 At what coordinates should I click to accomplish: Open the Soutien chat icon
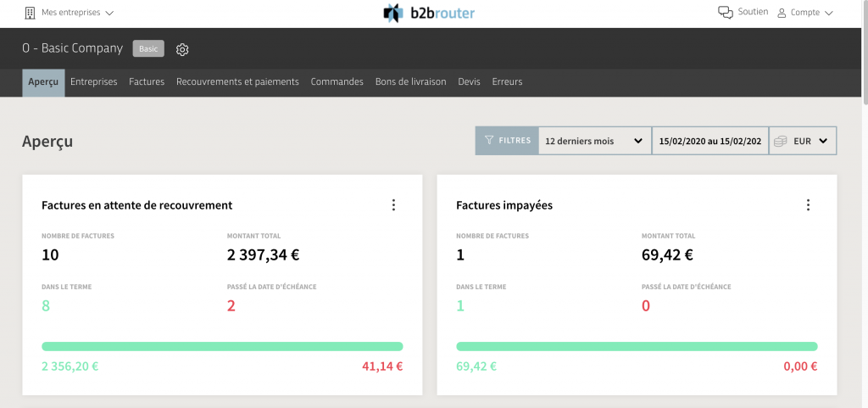(726, 12)
